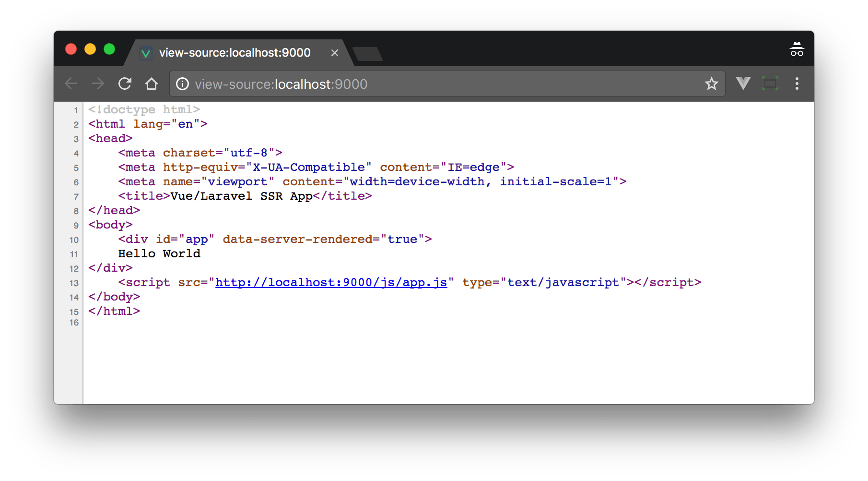Click the green full-screen window button
The image size is (868, 481).
[109, 49]
